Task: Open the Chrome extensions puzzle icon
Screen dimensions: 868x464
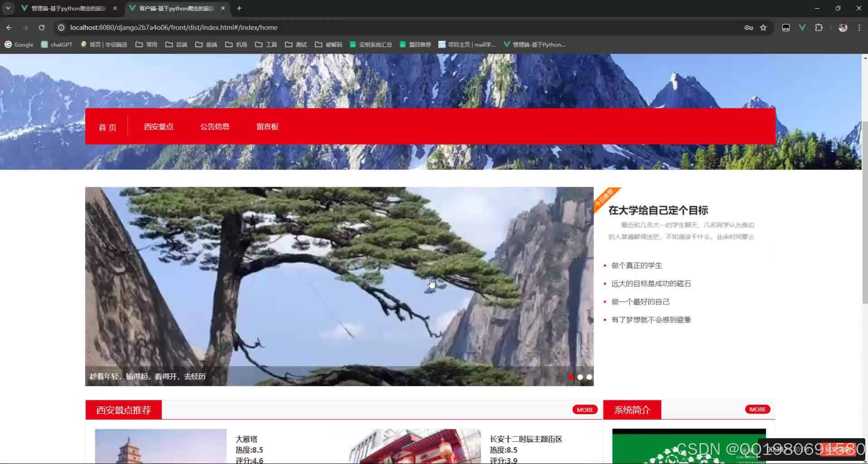Action: click(x=819, y=27)
